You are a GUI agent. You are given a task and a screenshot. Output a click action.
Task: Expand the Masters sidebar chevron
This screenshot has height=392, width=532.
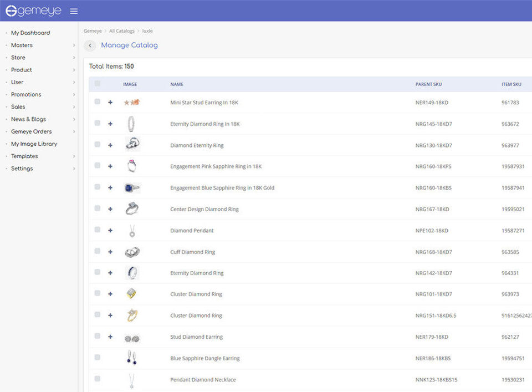74,45
